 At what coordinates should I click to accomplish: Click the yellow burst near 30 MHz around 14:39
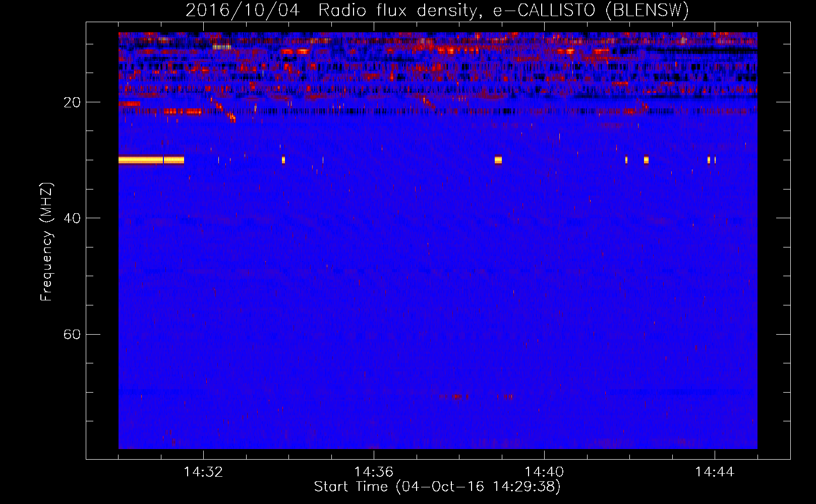click(x=498, y=160)
